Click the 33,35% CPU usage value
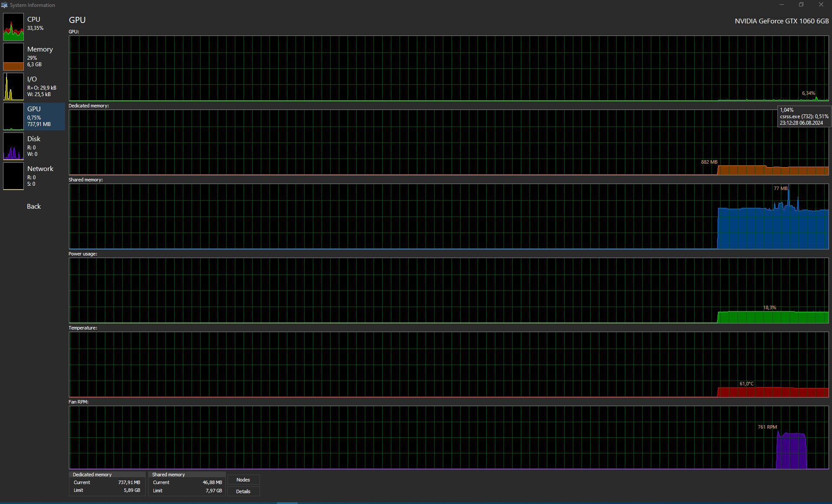Viewport: 832px width, 504px height. coord(35,28)
